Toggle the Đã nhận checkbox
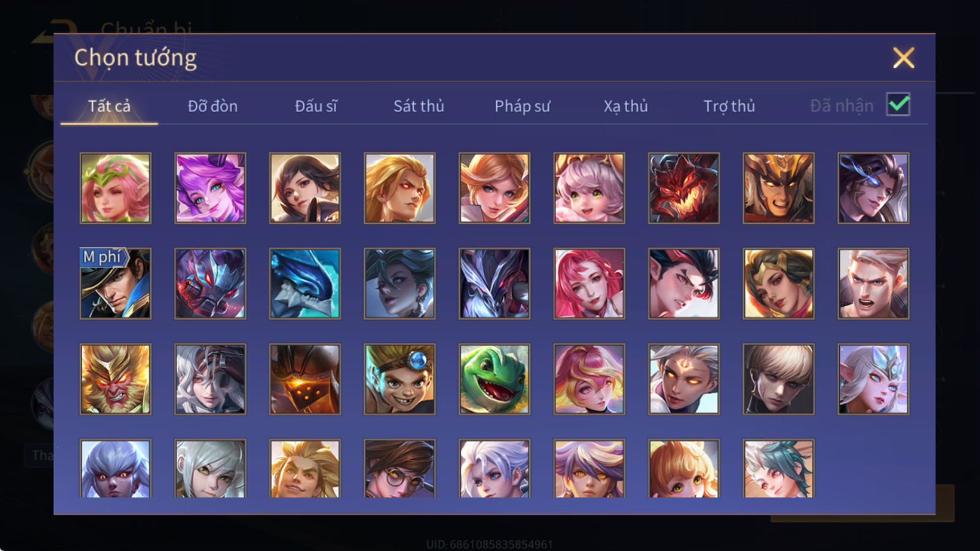This screenshot has height=551, width=980. tap(898, 105)
